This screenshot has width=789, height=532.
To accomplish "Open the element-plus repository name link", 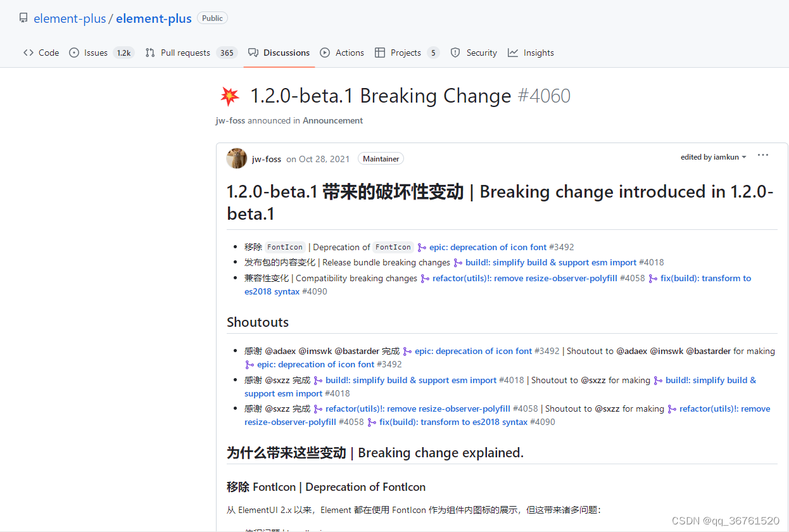I will pos(154,18).
